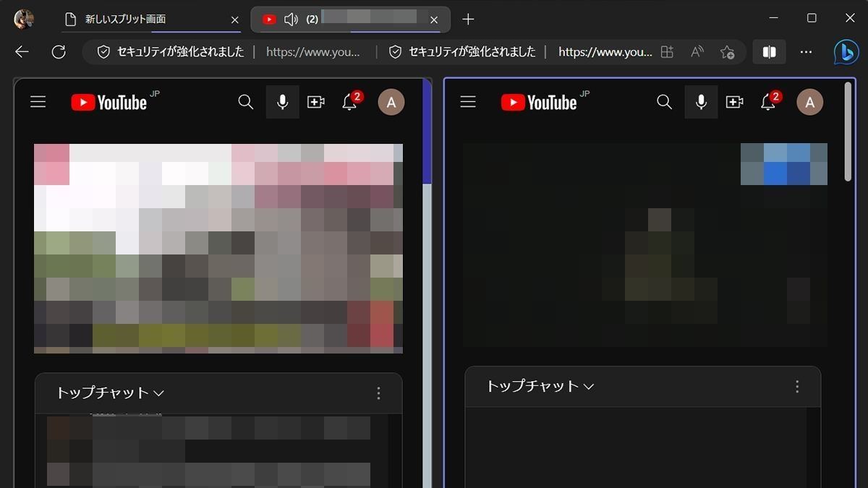868x488 pixels.
Task: Click the Create video icon in left pane
Action: point(316,103)
